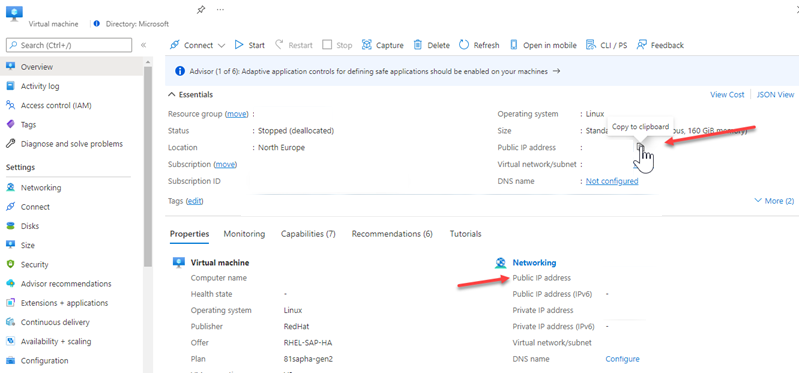
Task: Click the Stop toolbar button
Action: (337, 45)
